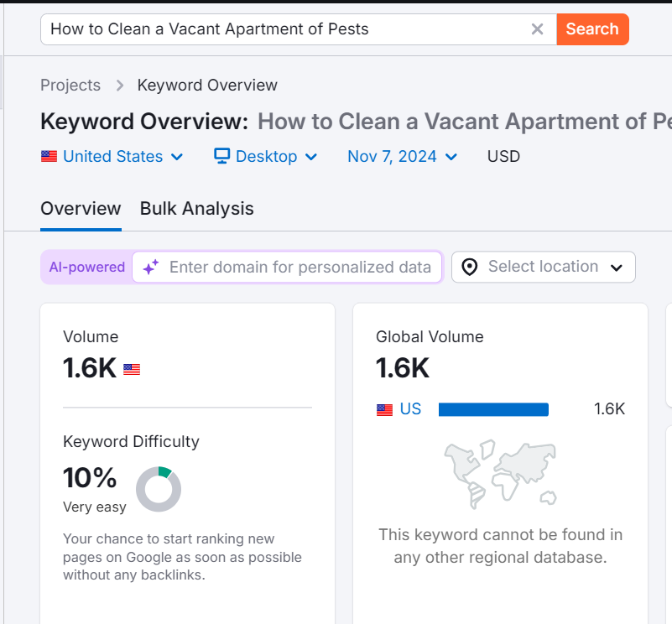Image resolution: width=672 pixels, height=624 pixels.
Task: Click the location pin icon
Action: [x=470, y=268]
